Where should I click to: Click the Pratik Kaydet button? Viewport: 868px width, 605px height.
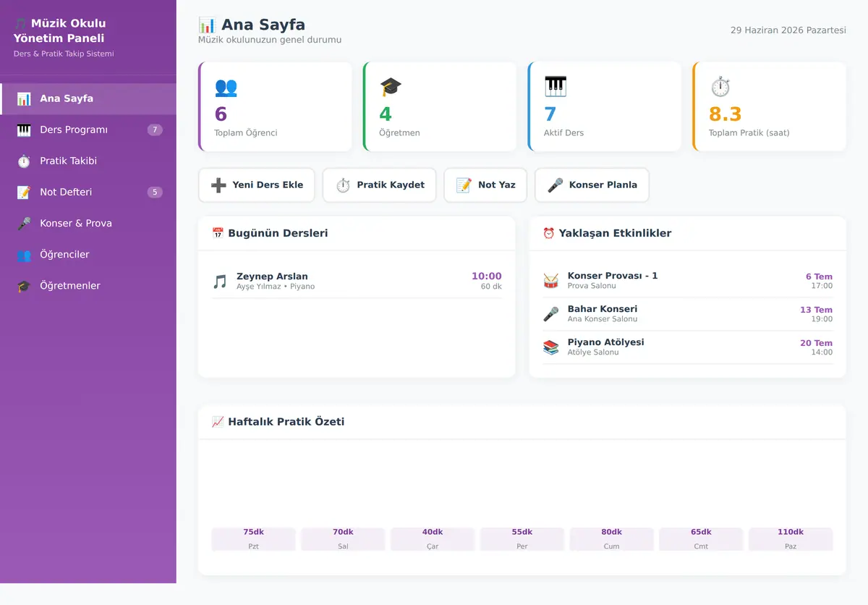pos(380,185)
